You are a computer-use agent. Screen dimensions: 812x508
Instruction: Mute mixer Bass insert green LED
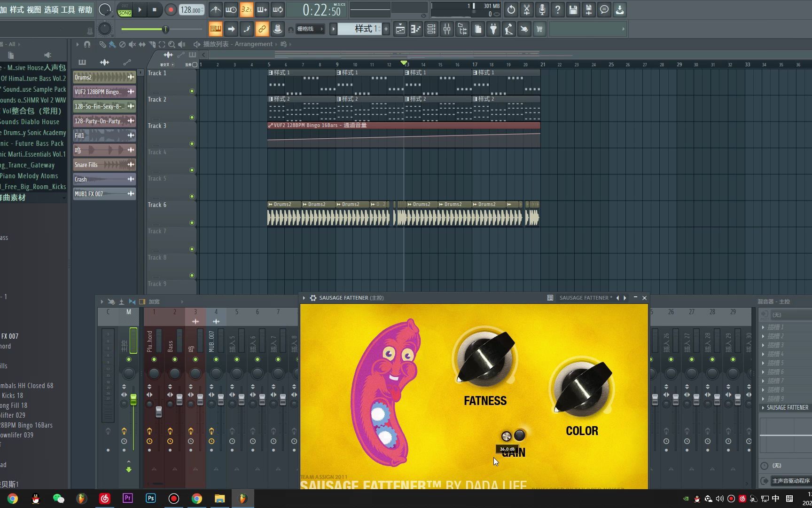tap(175, 359)
